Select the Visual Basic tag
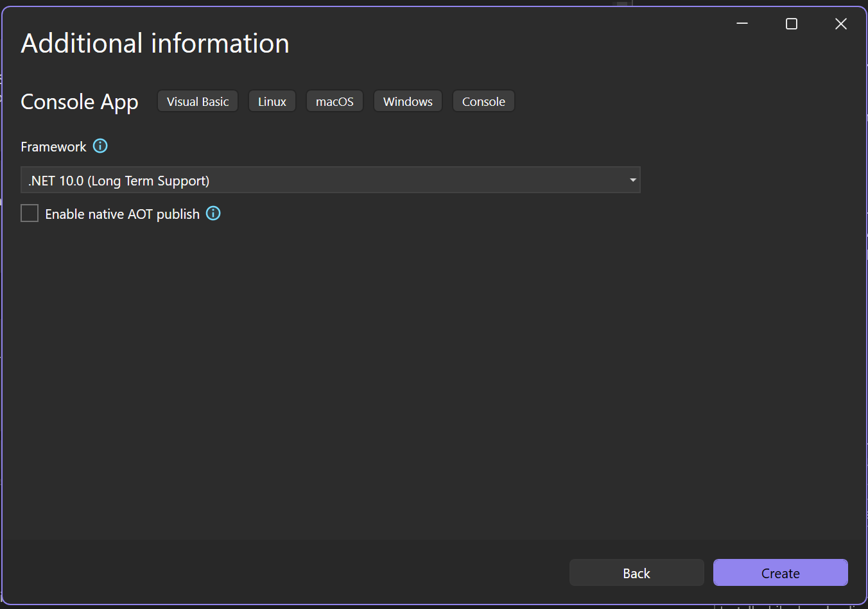This screenshot has width=868, height=609. pos(197,101)
